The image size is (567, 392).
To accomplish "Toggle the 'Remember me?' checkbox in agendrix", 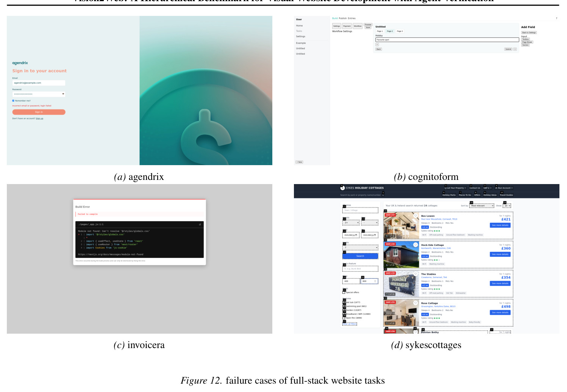I will tap(13, 101).
